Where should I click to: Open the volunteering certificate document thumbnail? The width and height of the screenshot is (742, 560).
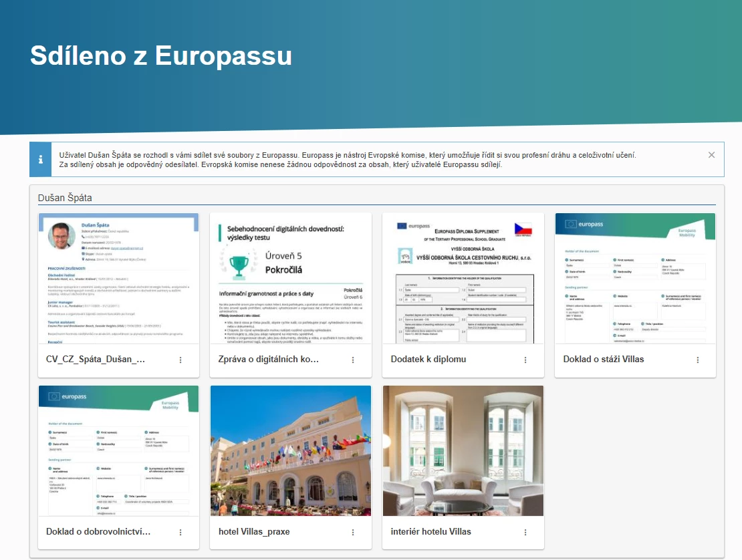click(x=118, y=450)
